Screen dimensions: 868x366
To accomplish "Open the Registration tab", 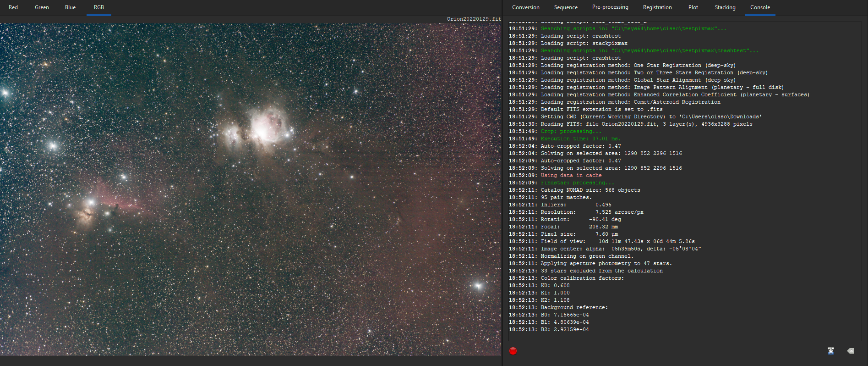I will click(x=657, y=7).
